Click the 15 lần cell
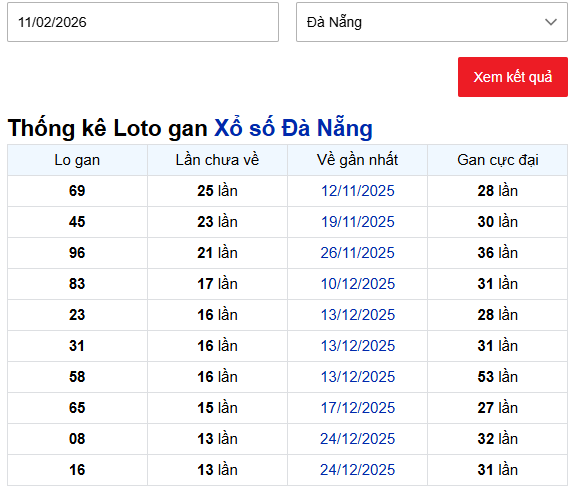This screenshot has height=495, width=581. (217, 408)
